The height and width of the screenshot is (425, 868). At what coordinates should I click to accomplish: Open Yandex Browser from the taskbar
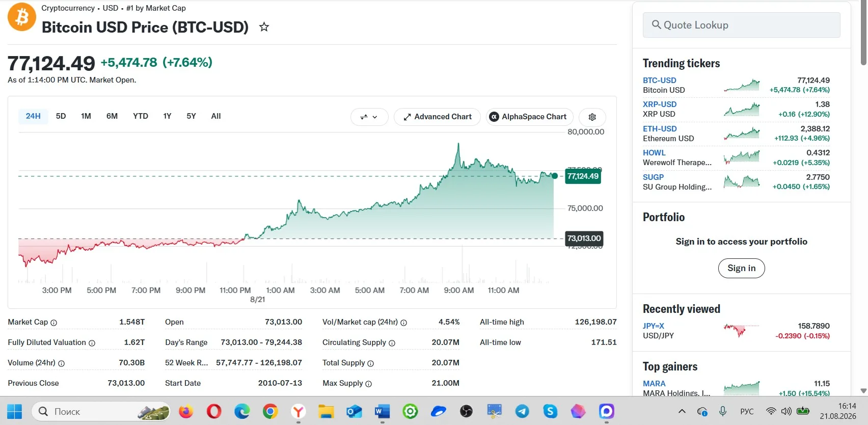coord(298,411)
